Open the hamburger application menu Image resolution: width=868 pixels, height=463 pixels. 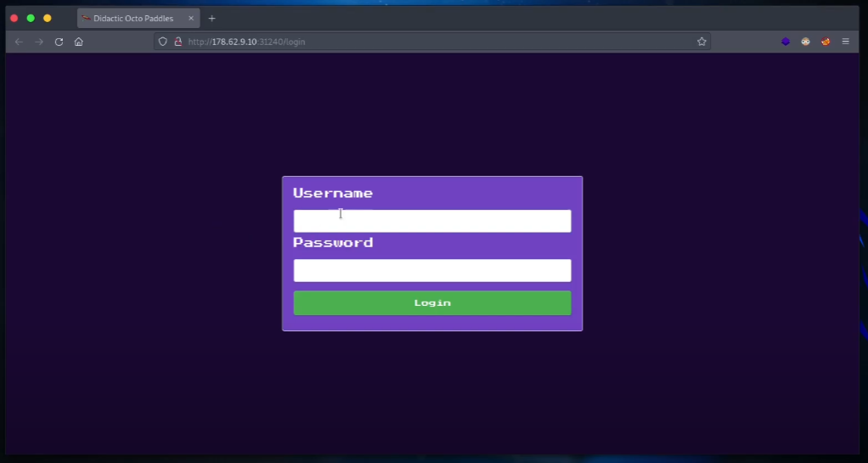pyautogui.click(x=845, y=42)
